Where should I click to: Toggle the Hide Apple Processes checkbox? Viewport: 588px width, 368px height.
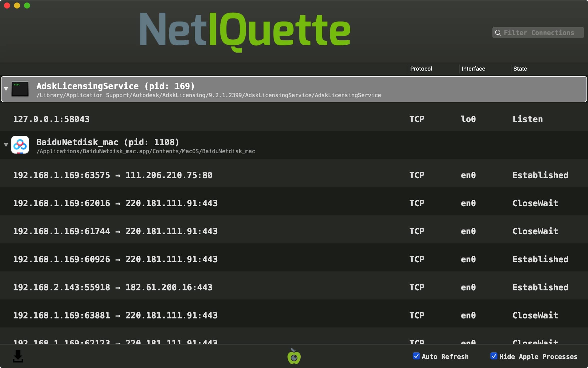[x=494, y=356]
